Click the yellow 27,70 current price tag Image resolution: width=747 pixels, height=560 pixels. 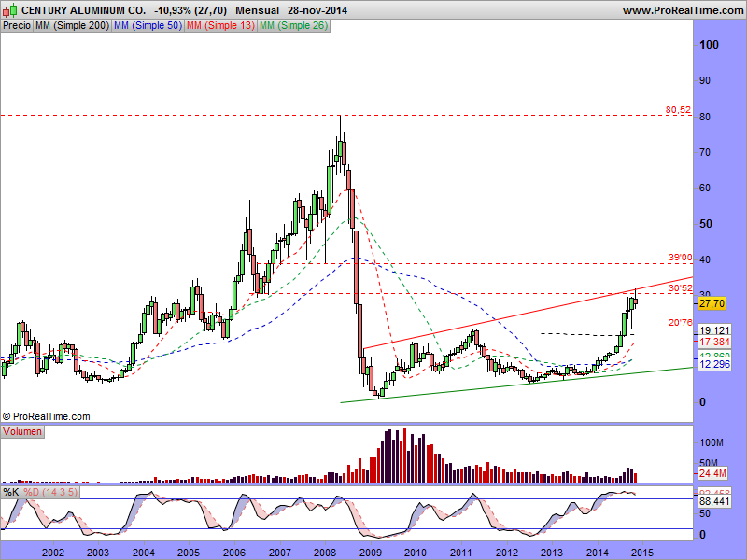pyautogui.click(x=712, y=303)
